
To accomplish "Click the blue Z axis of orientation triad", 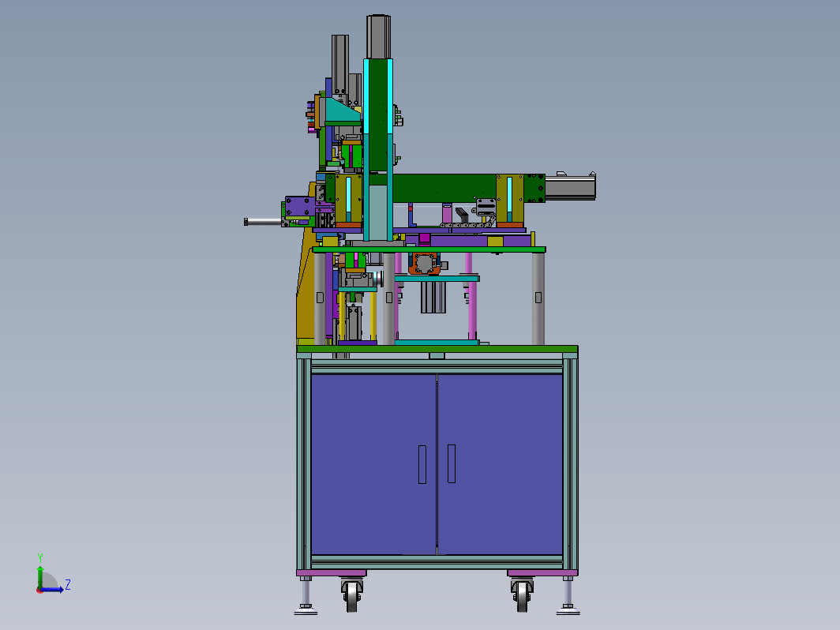I will [51, 589].
